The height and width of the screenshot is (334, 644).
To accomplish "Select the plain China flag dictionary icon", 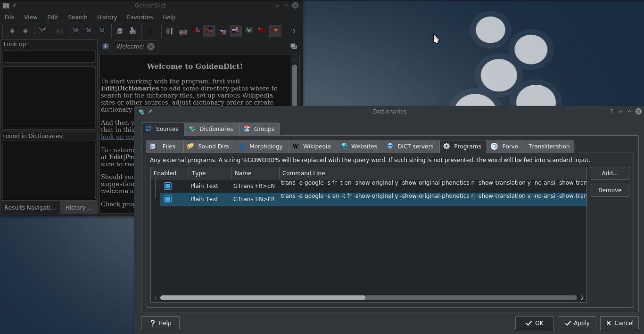I will coord(262,31).
